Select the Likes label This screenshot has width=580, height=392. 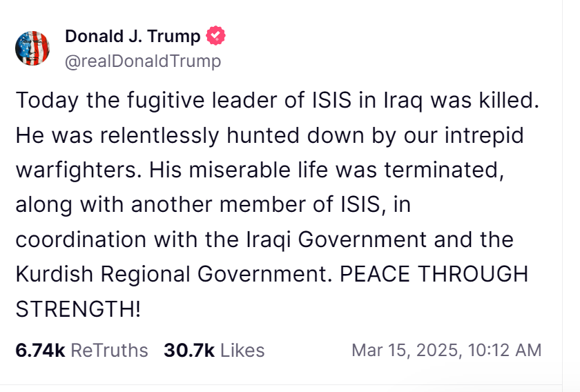point(242,350)
